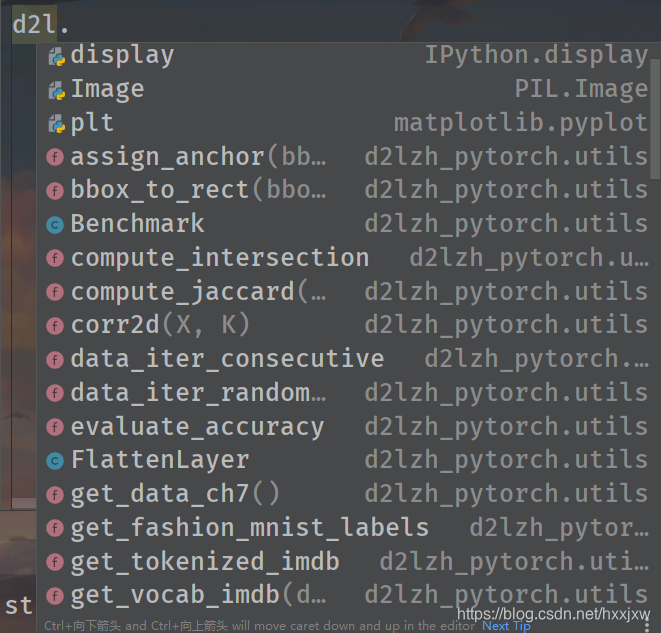Place caret after d2l. in editor
Screen dimensions: 661x633
(70, 24)
